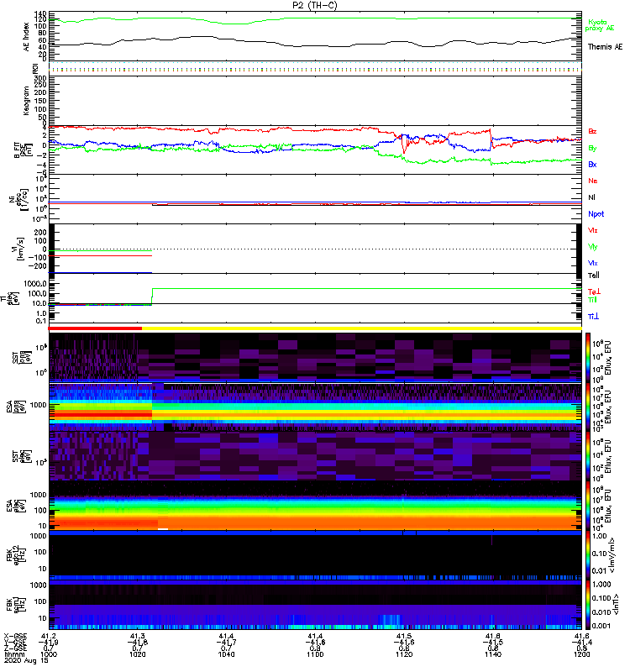The width and height of the screenshot is (630, 672).
Task: Click the black Tell temperature legend label
Action: pyautogui.click(x=593, y=275)
